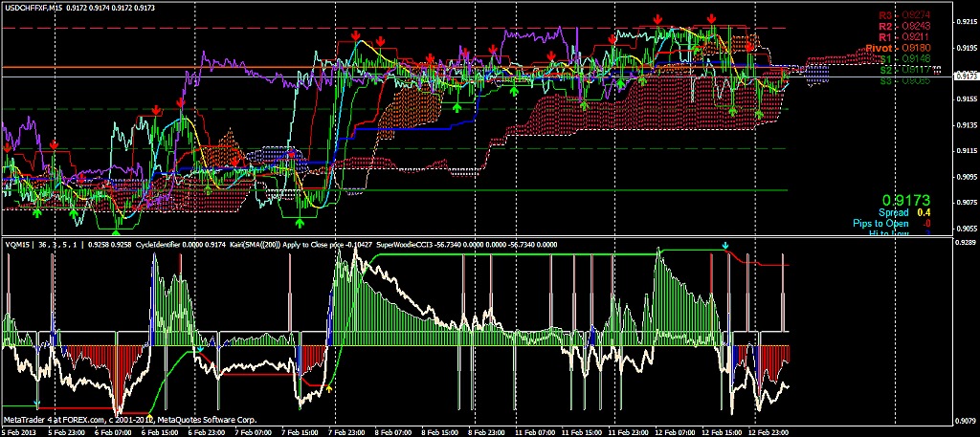Viewport: 980px width, 437px height.
Task: Click the 0.9289 indicator scale value
Action: 965,246
